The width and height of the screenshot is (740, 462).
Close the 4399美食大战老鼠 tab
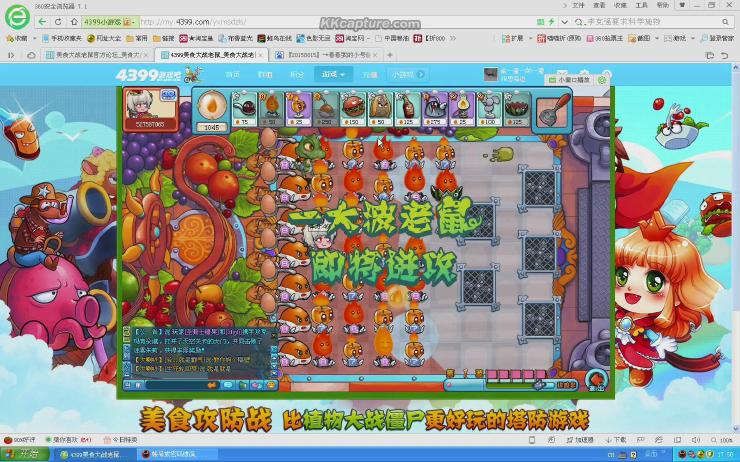point(261,55)
